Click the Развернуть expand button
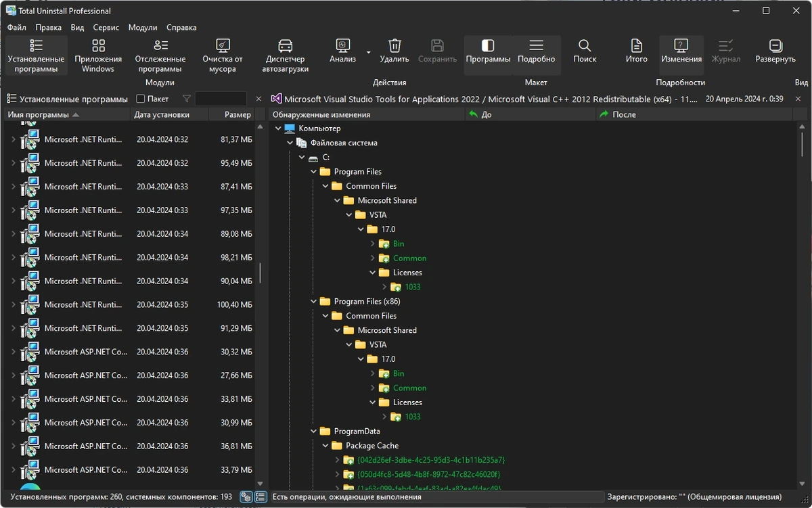Viewport: 812px width, 508px height. point(776,51)
